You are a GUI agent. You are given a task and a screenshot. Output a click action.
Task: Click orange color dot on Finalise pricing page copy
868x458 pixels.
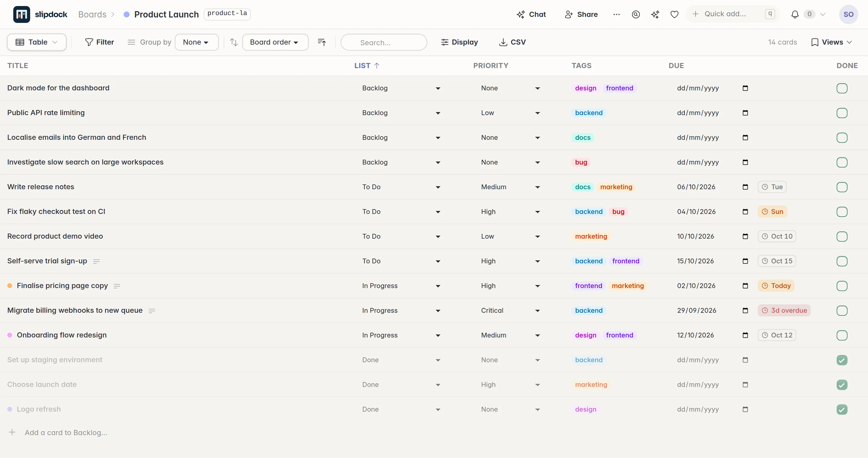(10, 286)
